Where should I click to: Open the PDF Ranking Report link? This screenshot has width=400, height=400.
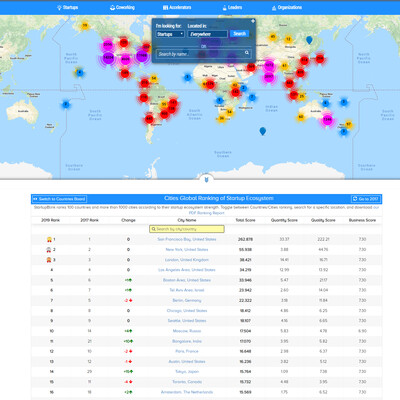tap(207, 213)
